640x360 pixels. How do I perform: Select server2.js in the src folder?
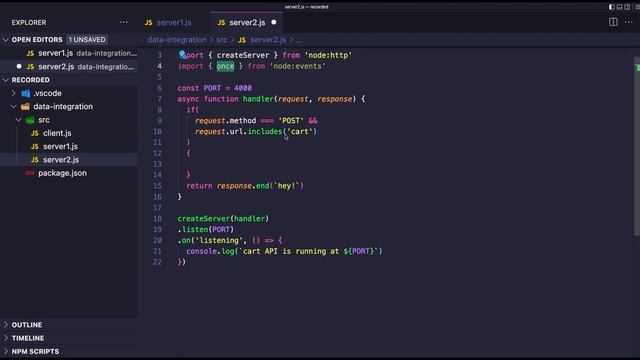[61, 160]
